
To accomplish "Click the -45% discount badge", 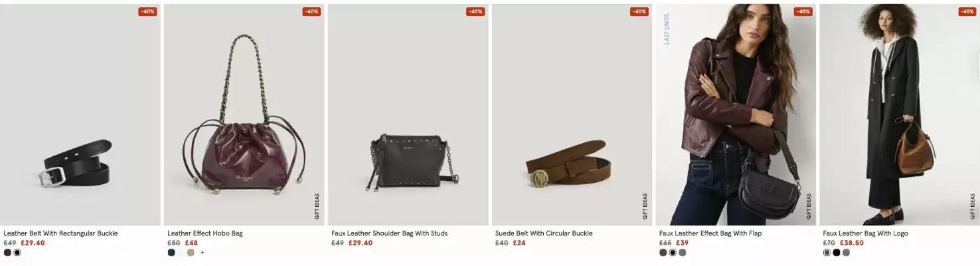I will coord(967,11).
